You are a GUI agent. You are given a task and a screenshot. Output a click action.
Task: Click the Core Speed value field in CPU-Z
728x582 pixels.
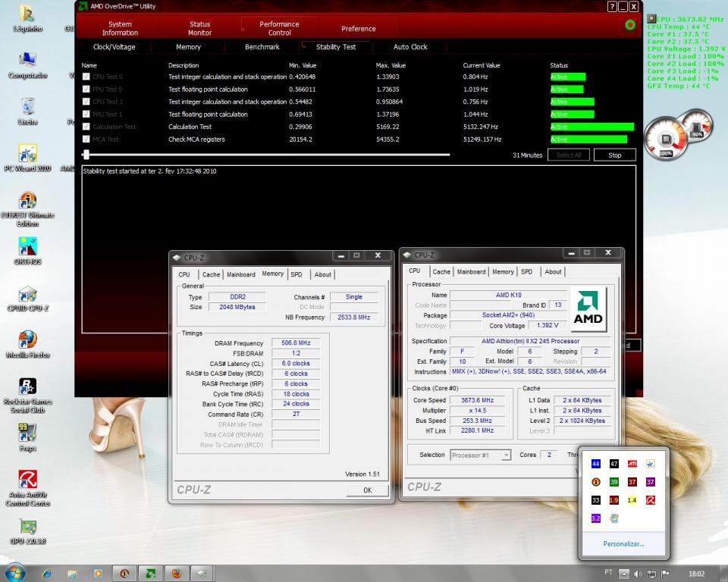pos(477,400)
